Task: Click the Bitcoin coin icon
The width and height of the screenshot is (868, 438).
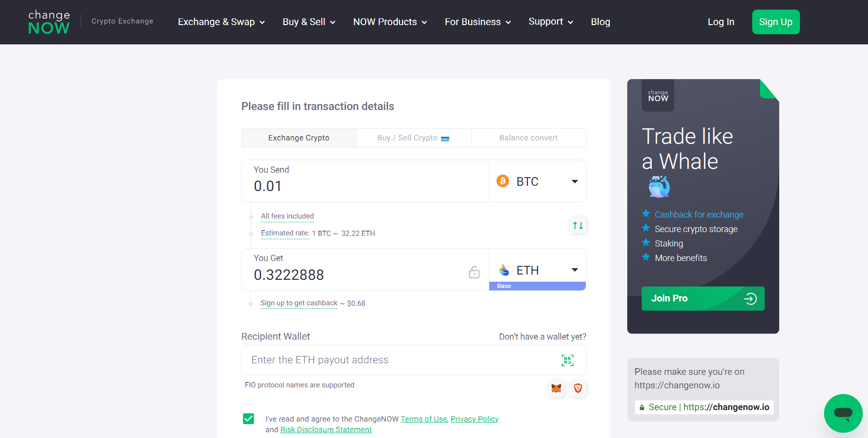Action: [x=503, y=181]
